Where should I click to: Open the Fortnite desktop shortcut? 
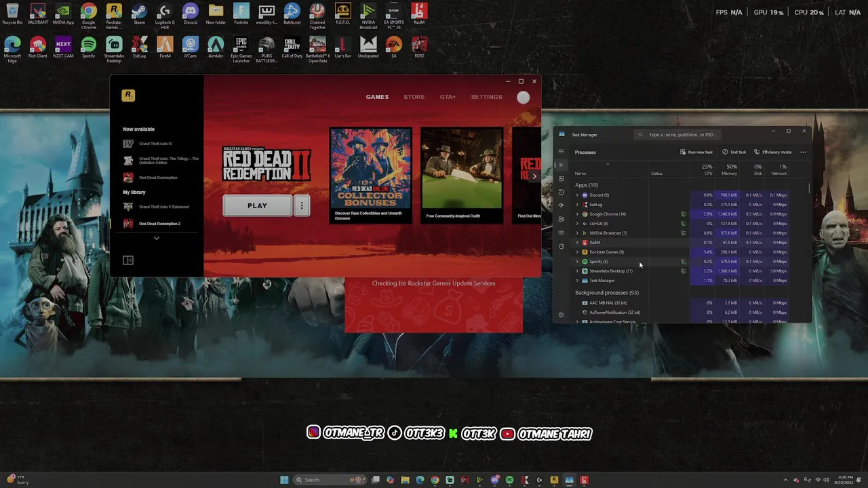click(x=241, y=14)
